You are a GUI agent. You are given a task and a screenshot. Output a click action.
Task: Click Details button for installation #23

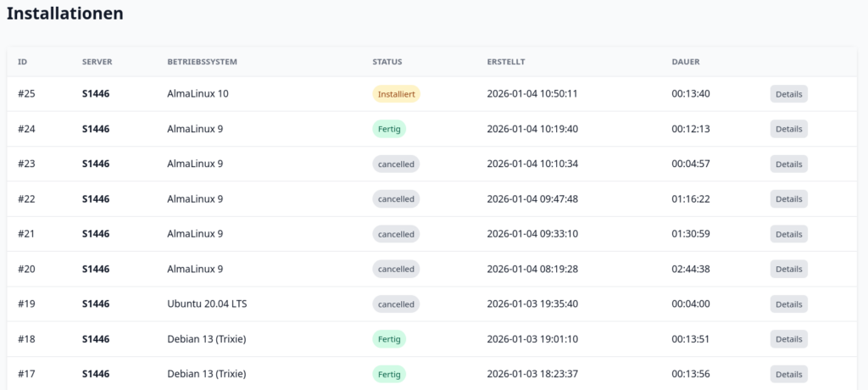point(788,164)
